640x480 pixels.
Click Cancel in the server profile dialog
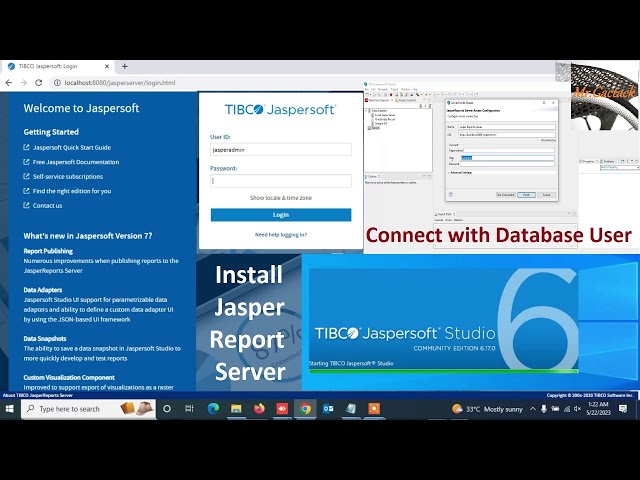point(546,195)
